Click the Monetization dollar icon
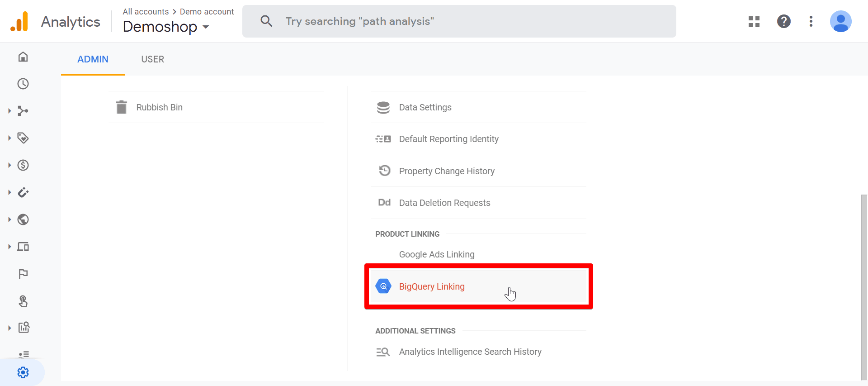This screenshot has height=386, width=868. coord(23,165)
